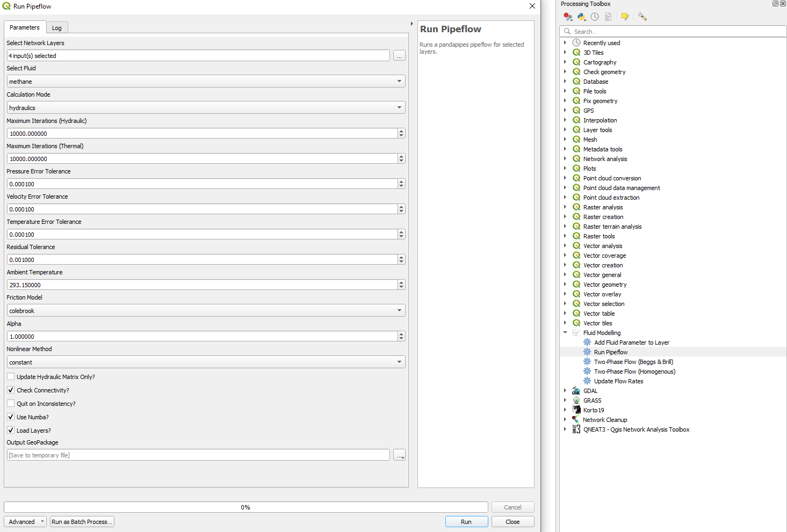Enable Quit on Inconsistency checkbox
Screen dimensions: 787x532
pyautogui.click(x=11, y=404)
